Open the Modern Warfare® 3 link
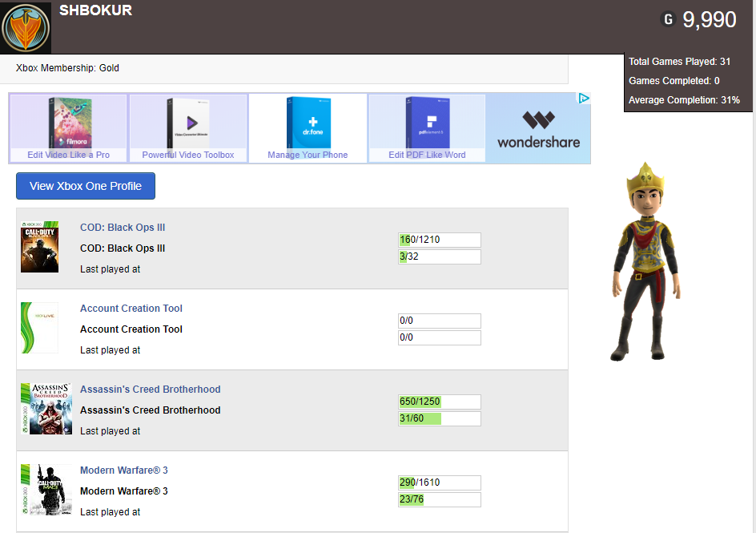 coord(124,470)
